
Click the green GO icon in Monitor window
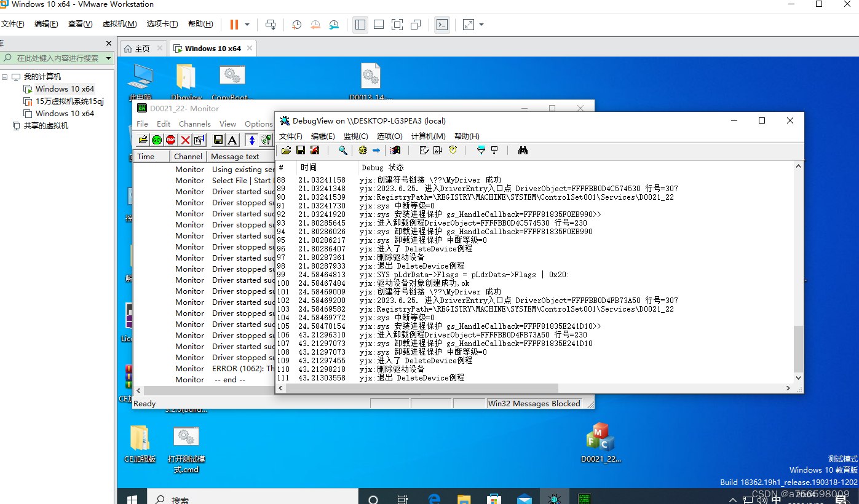(x=157, y=140)
